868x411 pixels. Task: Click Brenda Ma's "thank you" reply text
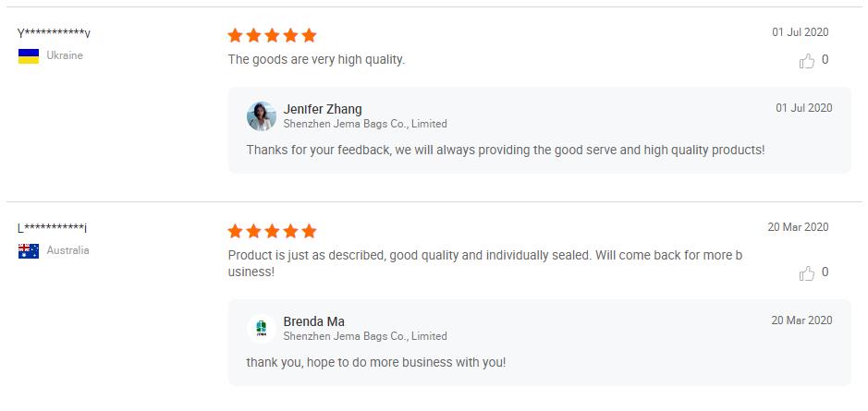375,362
